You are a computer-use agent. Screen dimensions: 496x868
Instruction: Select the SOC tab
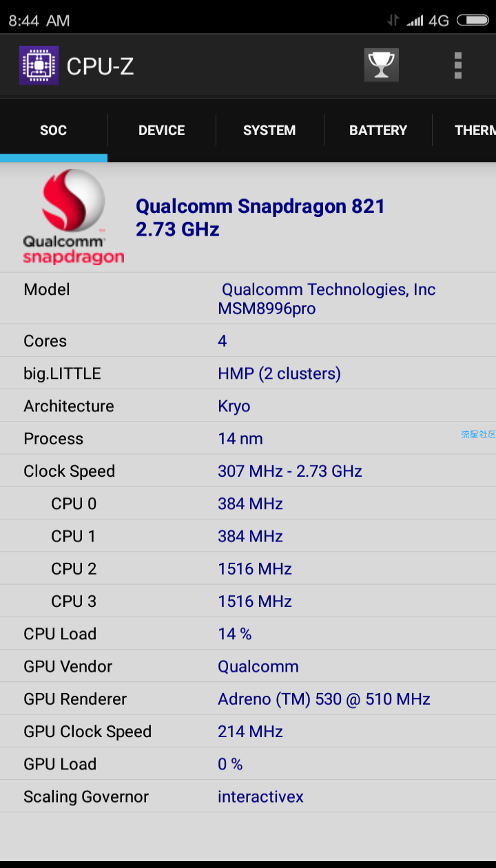pyautogui.click(x=54, y=130)
